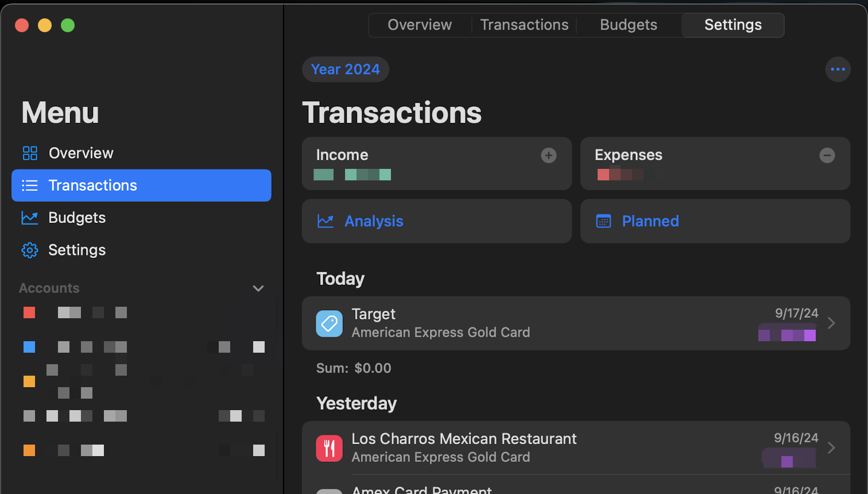Switch to the Overview tab at top
Viewport: 868px width, 494px height.
coord(420,25)
